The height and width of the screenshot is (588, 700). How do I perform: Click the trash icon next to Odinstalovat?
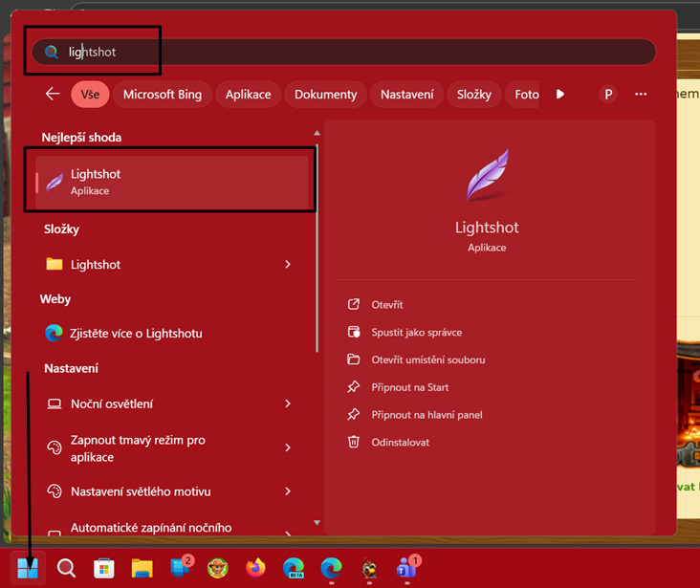point(354,442)
